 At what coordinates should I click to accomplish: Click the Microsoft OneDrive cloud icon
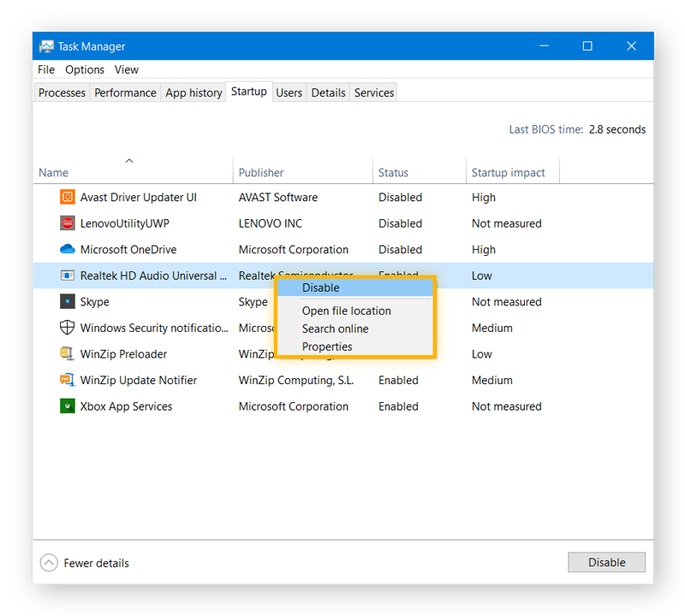(x=68, y=249)
